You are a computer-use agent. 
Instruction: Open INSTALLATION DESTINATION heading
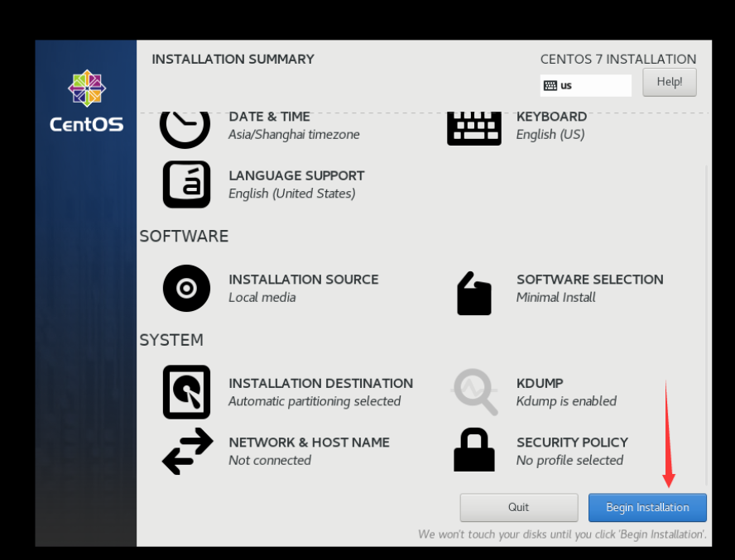[321, 383]
